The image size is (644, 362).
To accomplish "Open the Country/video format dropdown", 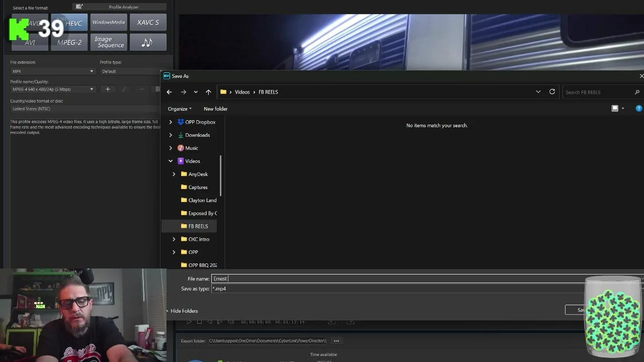I will [x=86, y=109].
